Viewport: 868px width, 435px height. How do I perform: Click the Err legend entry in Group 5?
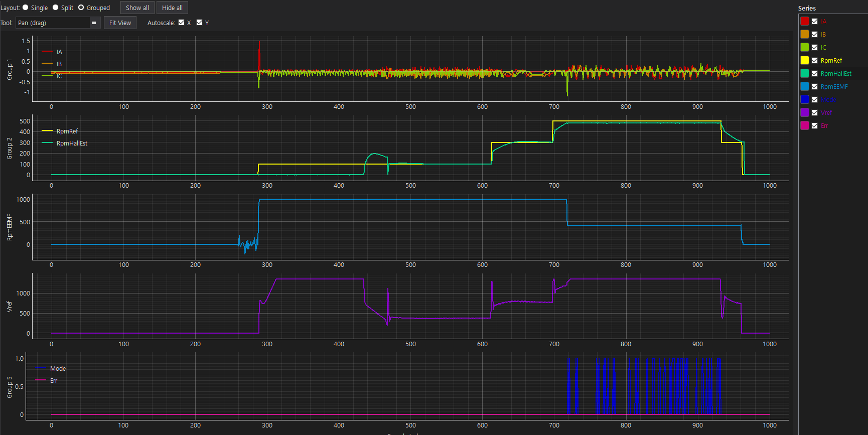(x=47, y=380)
